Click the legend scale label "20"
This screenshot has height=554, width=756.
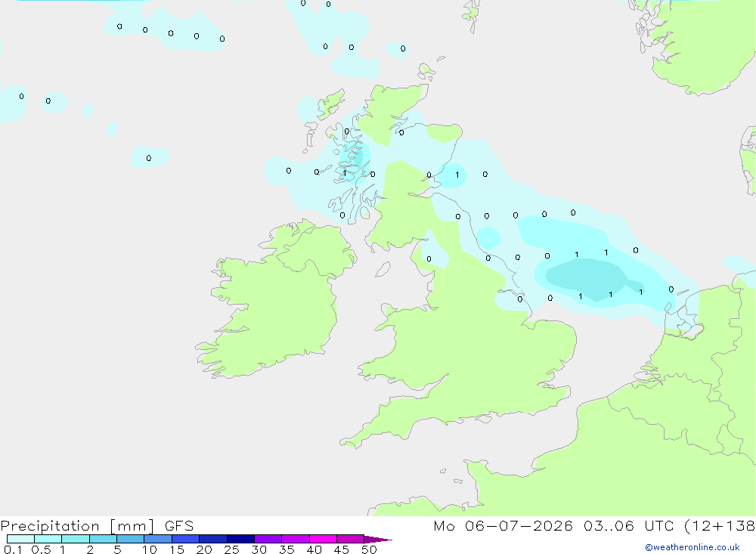(204, 549)
